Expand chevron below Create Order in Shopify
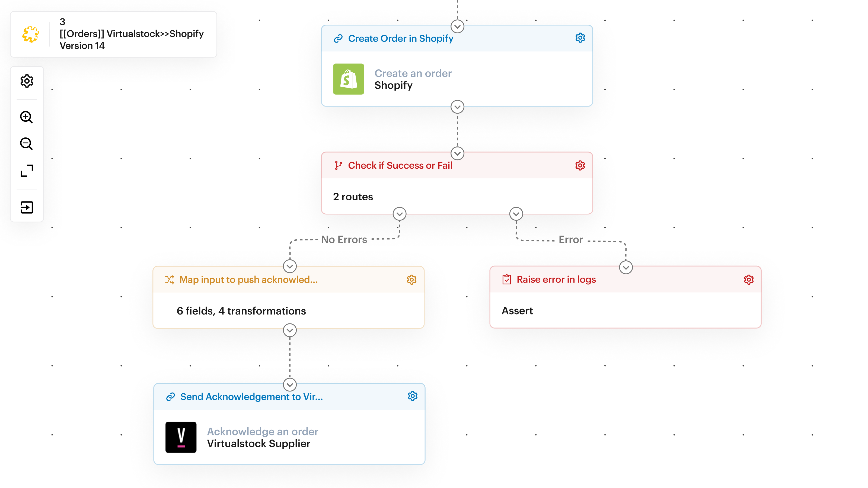Viewport: 868px width, 488px height. point(457,107)
